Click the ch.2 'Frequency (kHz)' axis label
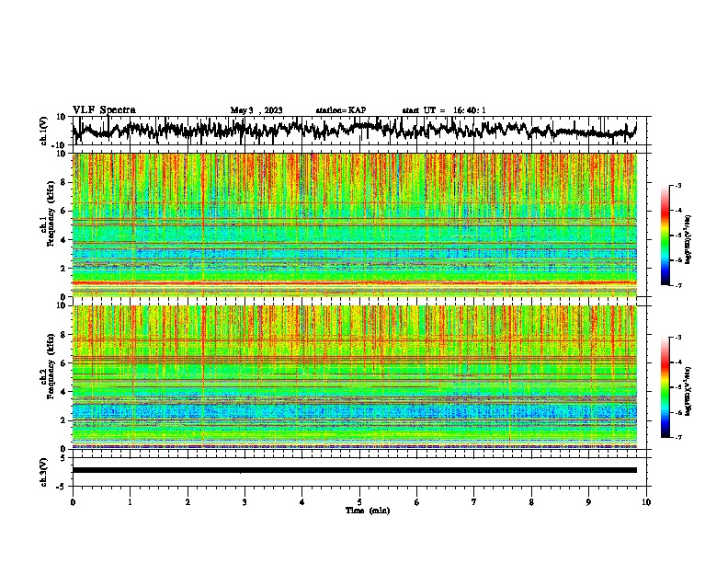The height and width of the screenshot is (563, 728). pos(51,366)
